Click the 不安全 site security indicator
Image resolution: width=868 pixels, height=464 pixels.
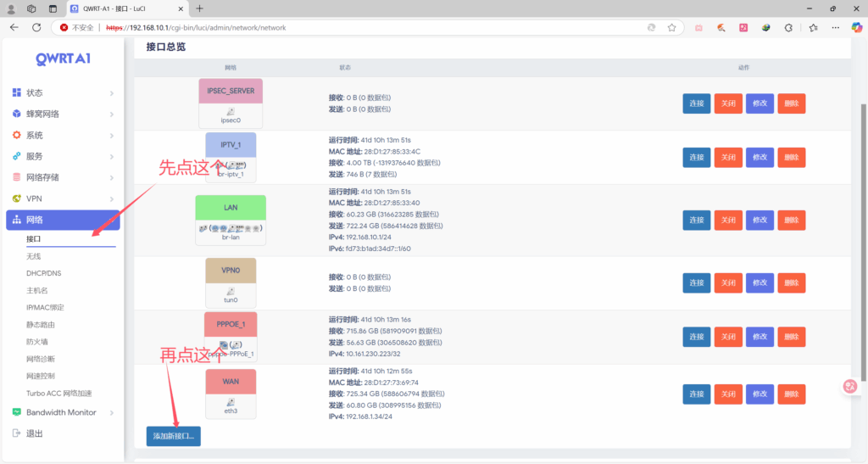click(76, 27)
